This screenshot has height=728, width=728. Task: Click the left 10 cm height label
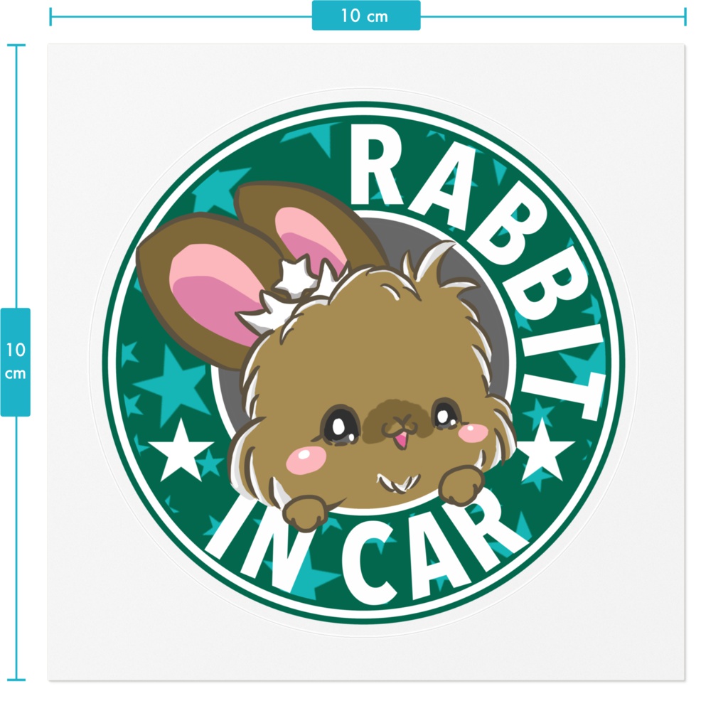16,362
